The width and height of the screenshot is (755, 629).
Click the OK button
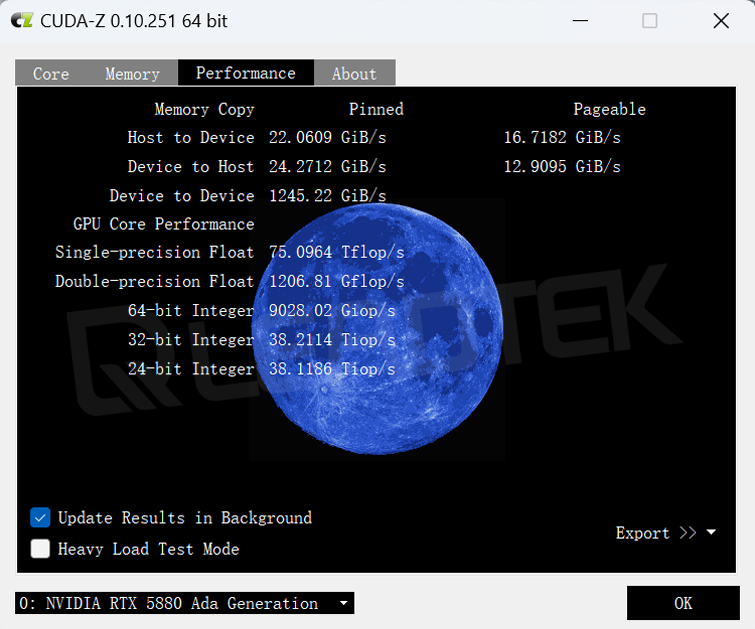683,603
